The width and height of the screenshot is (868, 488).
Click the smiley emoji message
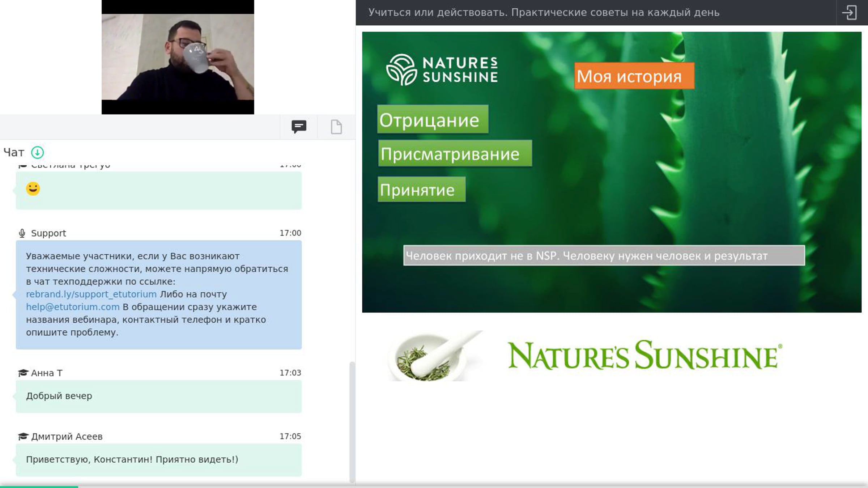[x=159, y=190]
